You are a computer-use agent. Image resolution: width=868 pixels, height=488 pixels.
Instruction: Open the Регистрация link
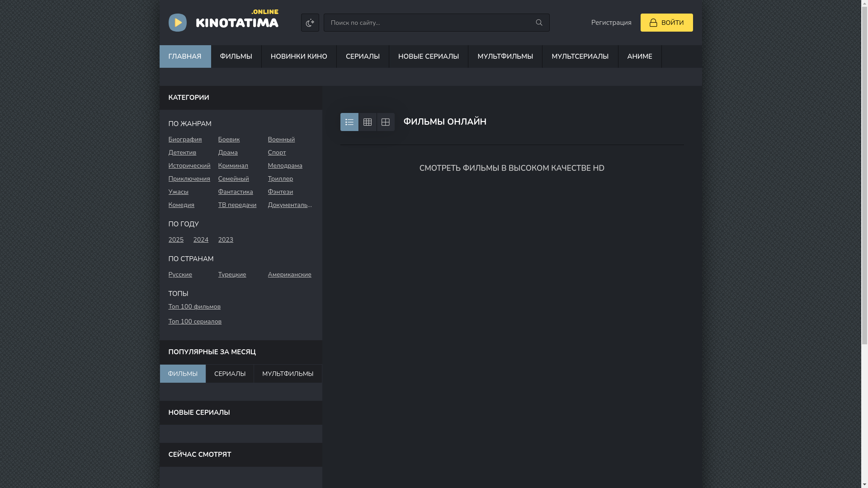(x=611, y=23)
